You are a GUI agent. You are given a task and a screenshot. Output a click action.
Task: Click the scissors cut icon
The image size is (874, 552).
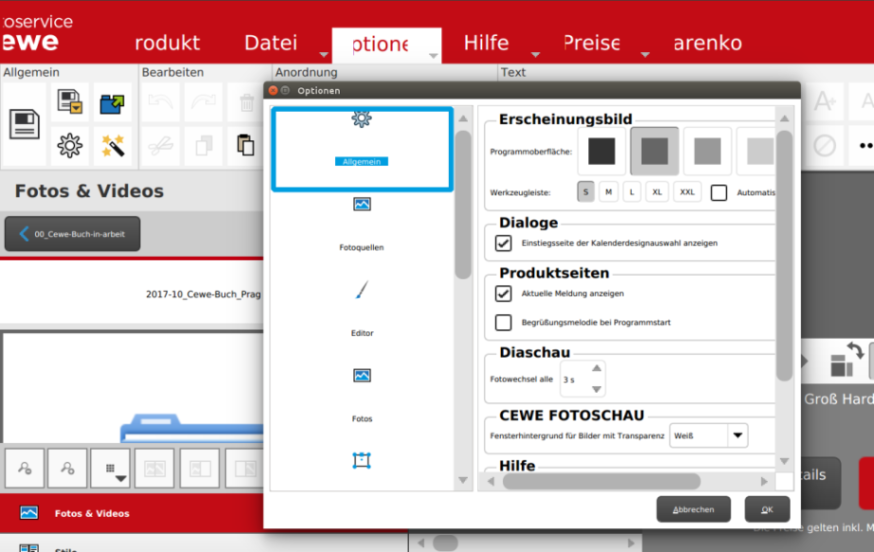(x=161, y=146)
